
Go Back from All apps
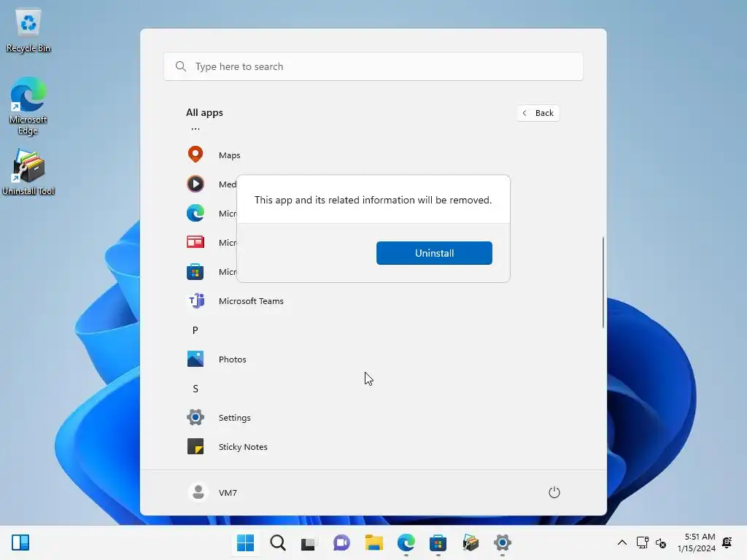pyautogui.click(x=538, y=113)
